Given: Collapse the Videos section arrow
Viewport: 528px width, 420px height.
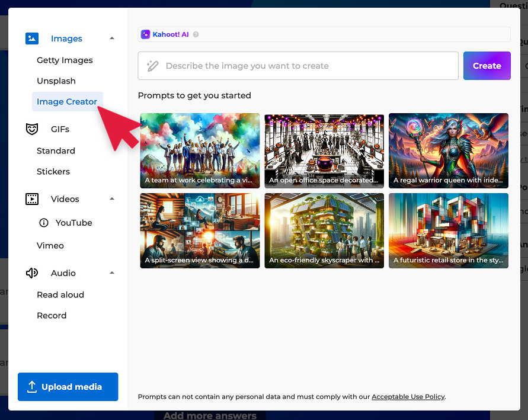Looking at the screenshot, I should 112,199.
